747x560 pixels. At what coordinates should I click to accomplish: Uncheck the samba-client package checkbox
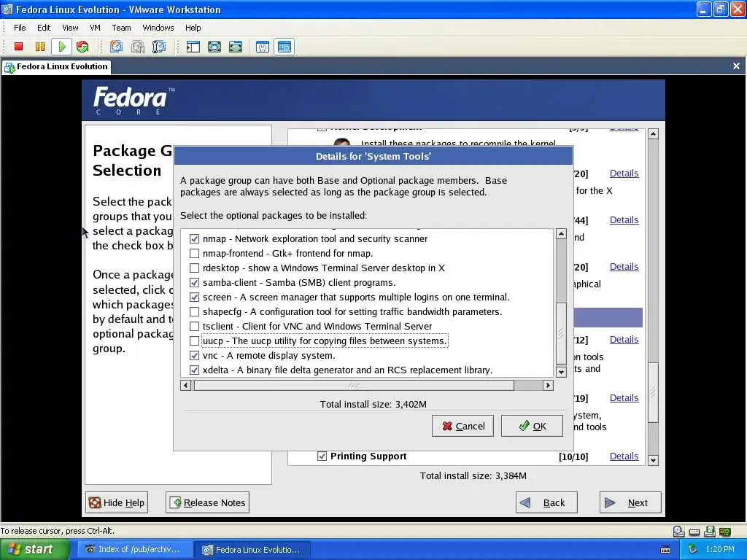click(194, 282)
